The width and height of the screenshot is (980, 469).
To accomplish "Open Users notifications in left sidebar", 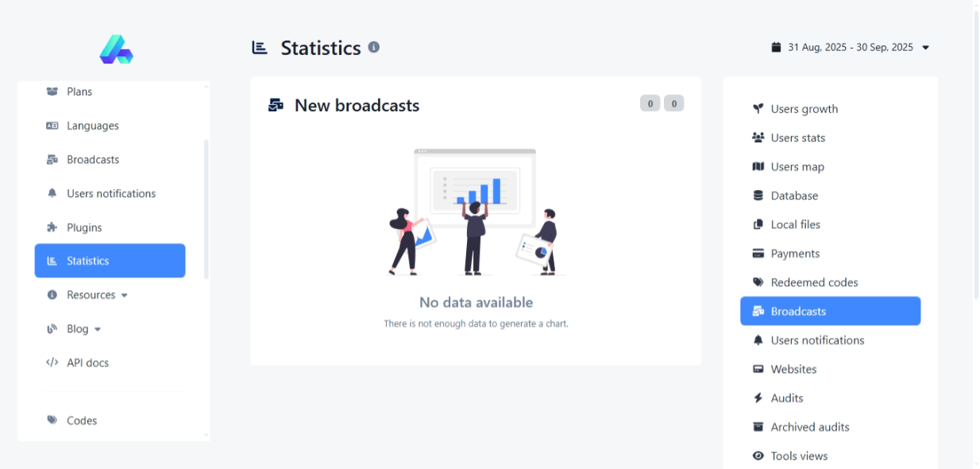I will [x=110, y=193].
